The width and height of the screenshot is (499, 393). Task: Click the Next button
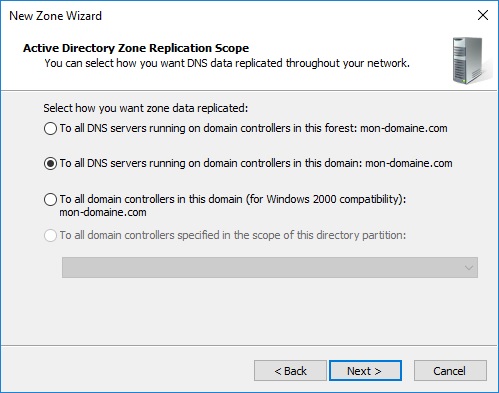click(365, 371)
